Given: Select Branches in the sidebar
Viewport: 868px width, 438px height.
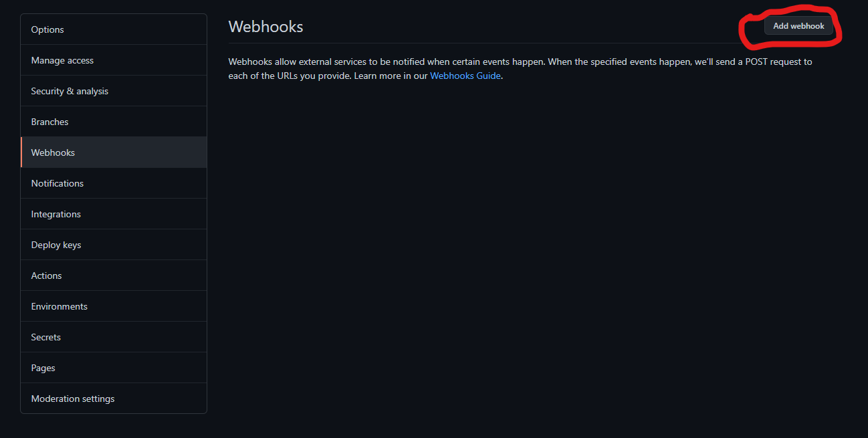Looking at the screenshot, I should tap(114, 122).
